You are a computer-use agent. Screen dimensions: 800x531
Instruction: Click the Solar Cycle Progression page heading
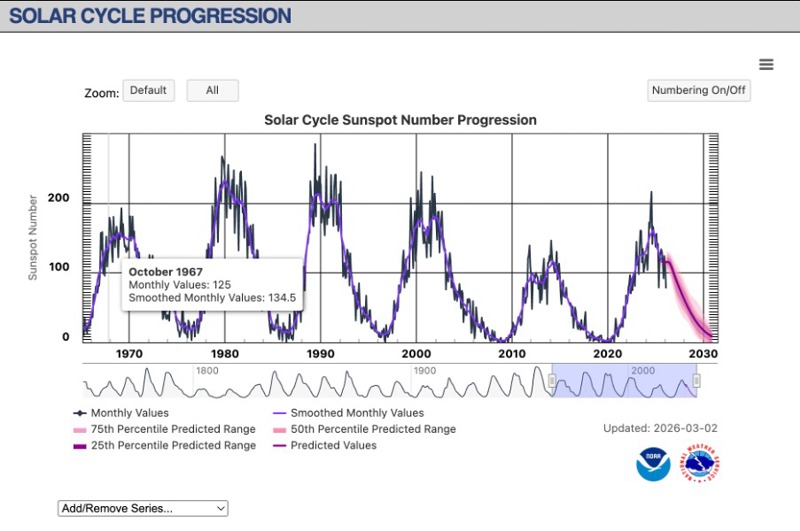150,16
